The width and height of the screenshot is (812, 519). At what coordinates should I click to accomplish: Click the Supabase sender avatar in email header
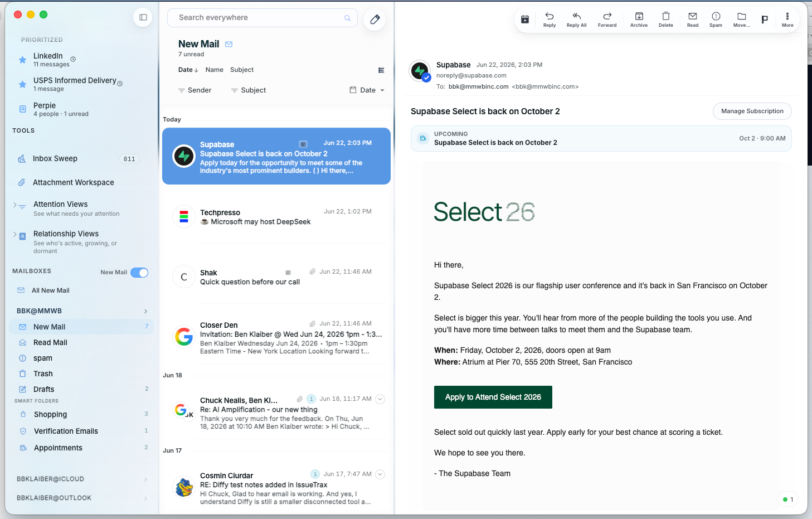pos(420,71)
